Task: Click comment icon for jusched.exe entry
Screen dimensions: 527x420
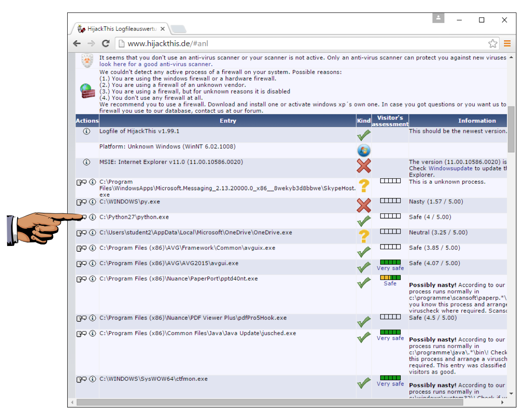Action: [81, 334]
